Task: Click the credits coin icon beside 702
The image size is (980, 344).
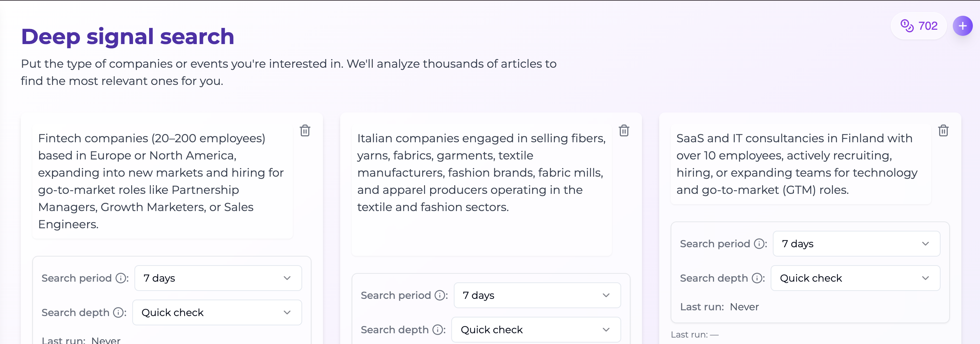Action: 907,26
